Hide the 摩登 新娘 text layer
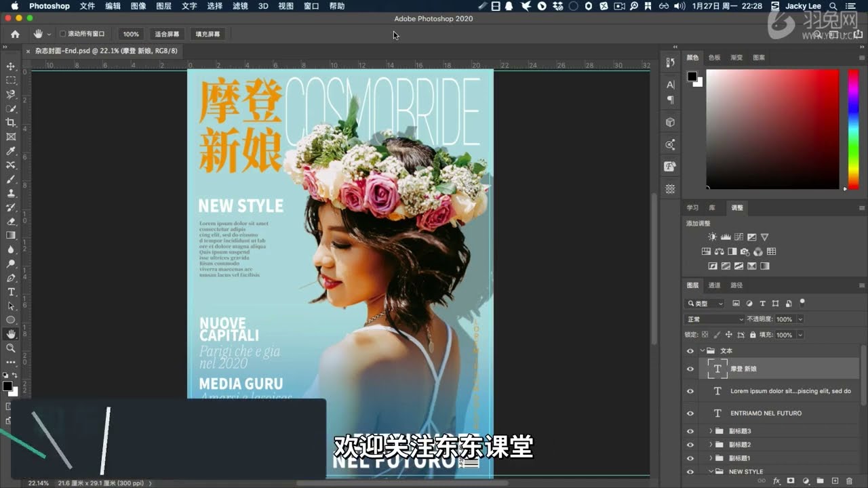The image size is (868, 488). (690, 369)
